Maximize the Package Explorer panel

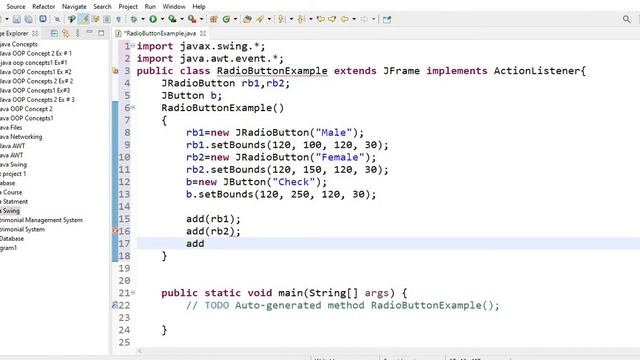(x=101, y=33)
